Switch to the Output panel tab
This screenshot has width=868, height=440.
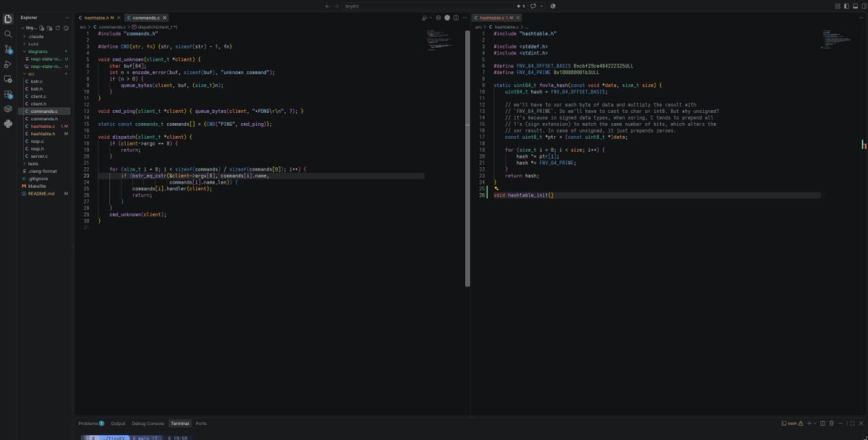pyautogui.click(x=118, y=423)
